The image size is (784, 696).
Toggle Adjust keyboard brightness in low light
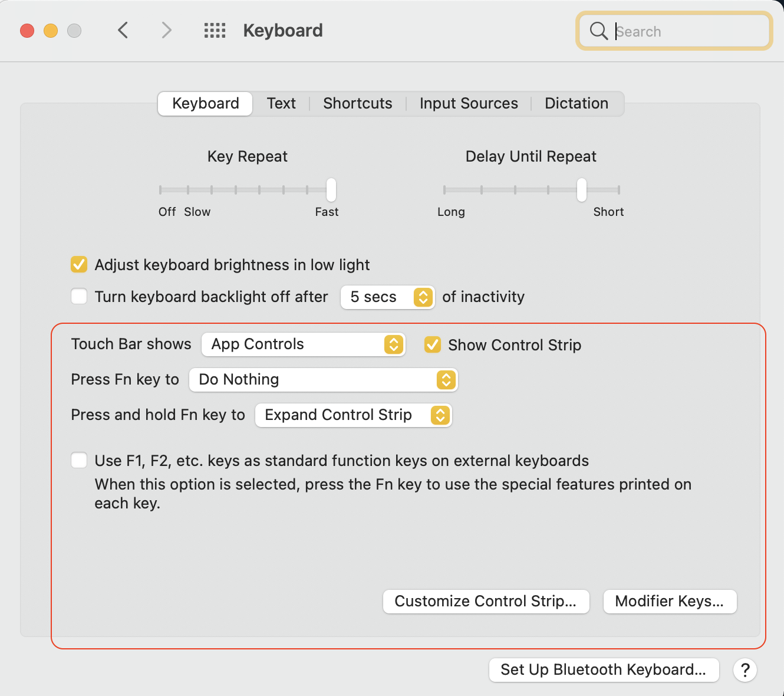click(x=79, y=265)
